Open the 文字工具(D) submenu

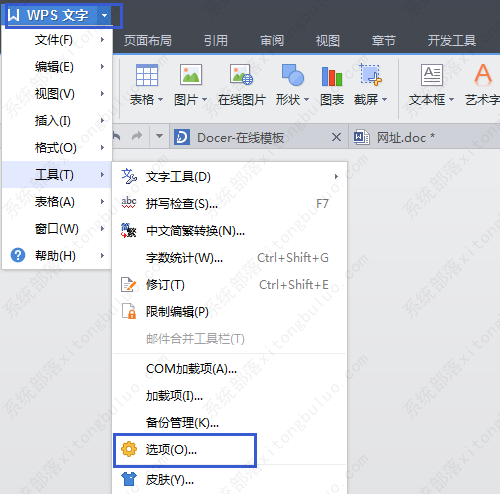point(230,177)
